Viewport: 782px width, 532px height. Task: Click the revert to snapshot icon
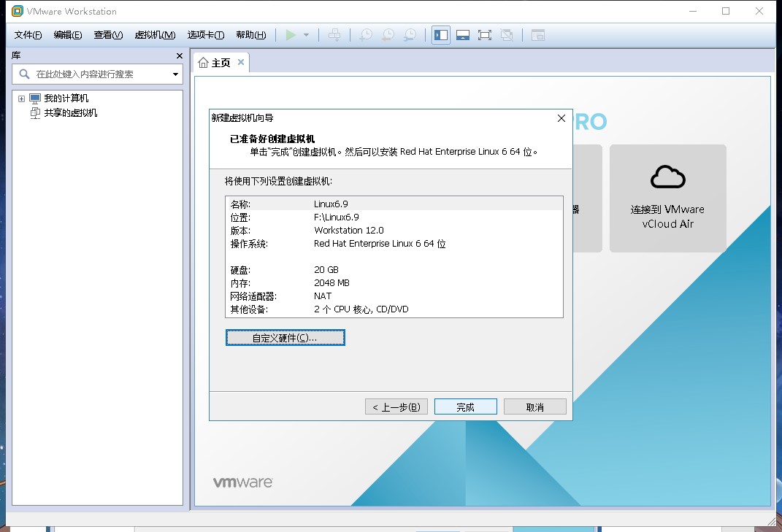pos(388,35)
